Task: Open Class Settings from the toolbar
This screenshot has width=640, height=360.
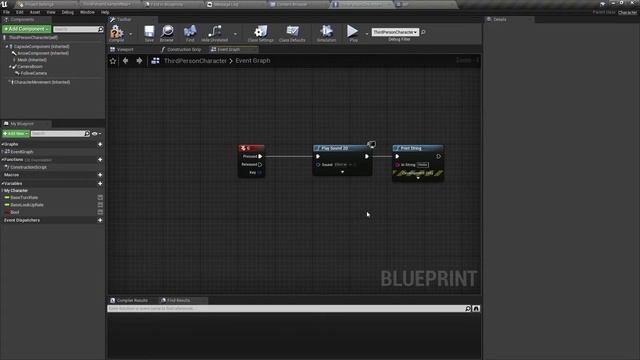Action: pyautogui.click(x=260, y=33)
